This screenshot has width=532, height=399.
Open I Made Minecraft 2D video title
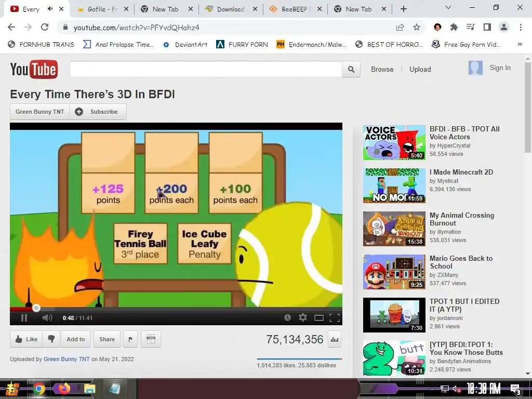461,172
